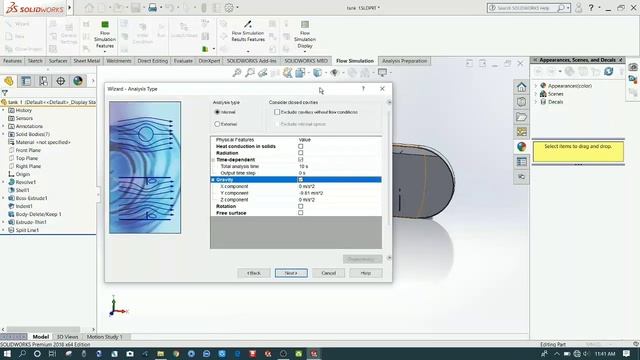Image resolution: width=640 pixels, height=360 pixels.
Task: Enable the Radiation checkbox
Action: (301, 153)
